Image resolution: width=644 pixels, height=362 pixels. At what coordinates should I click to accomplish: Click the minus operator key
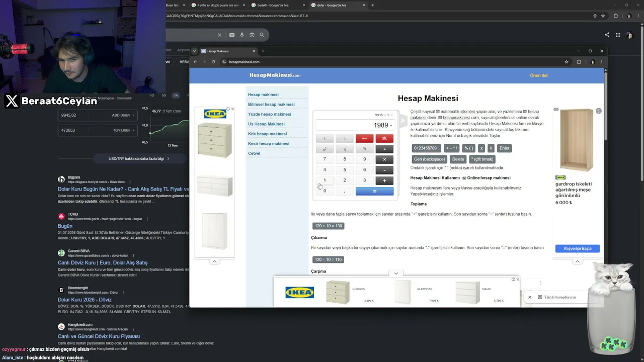(384, 170)
